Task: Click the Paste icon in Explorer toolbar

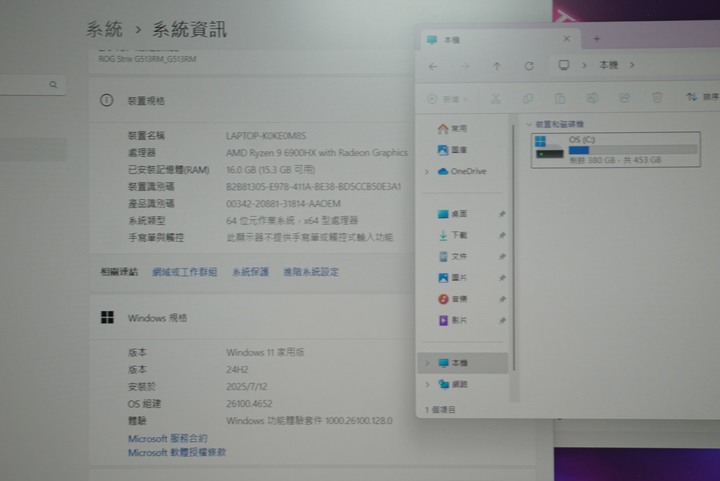Action: coord(560,98)
